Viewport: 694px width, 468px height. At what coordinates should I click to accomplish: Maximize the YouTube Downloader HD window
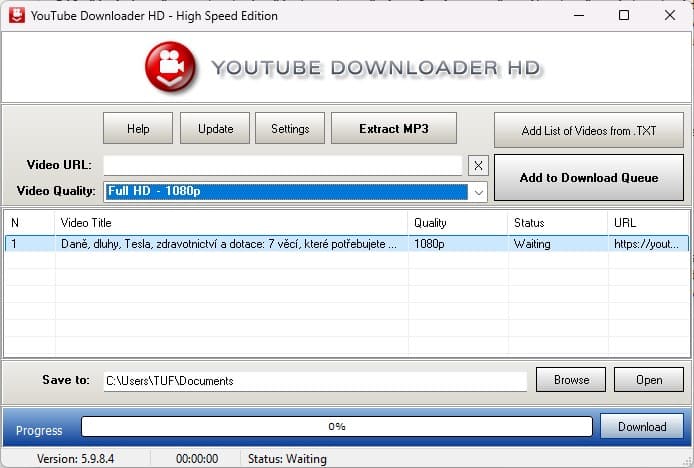point(624,15)
